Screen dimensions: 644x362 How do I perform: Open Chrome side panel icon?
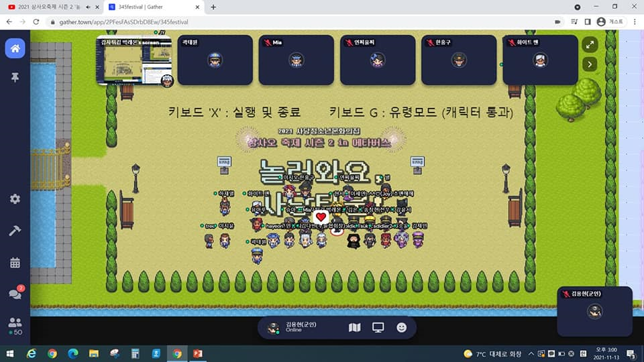(x=588, y=21)
